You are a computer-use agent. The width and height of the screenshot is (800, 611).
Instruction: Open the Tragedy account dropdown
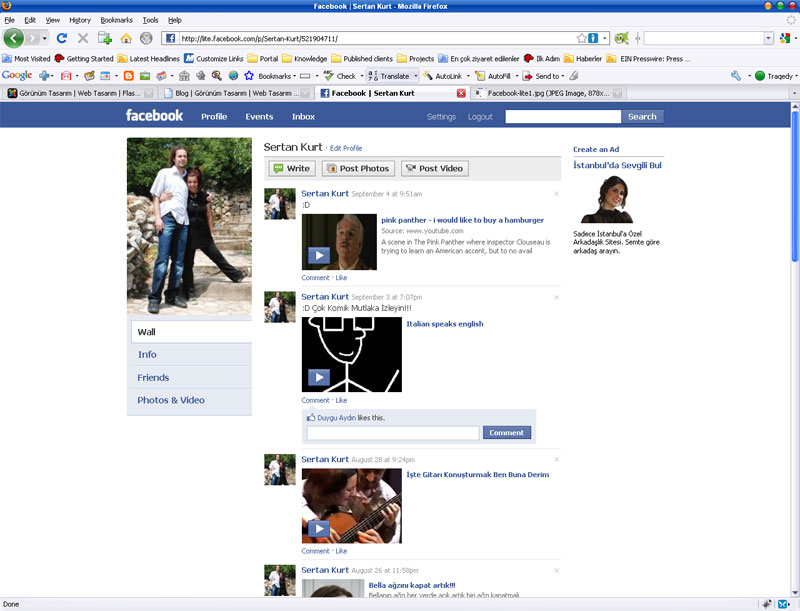pos(795,76)
